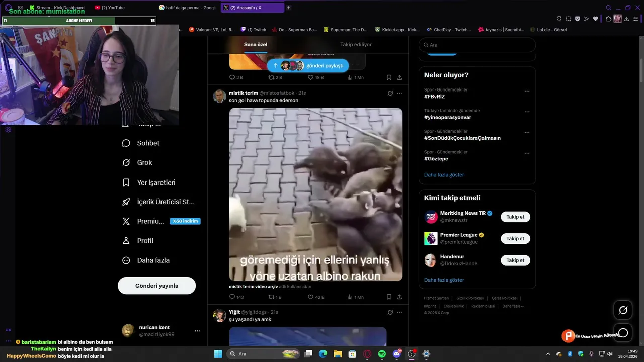The image size is (644, 362).
Task: Click browser ad-blocker shield icon
Action: tap(577, 19)
